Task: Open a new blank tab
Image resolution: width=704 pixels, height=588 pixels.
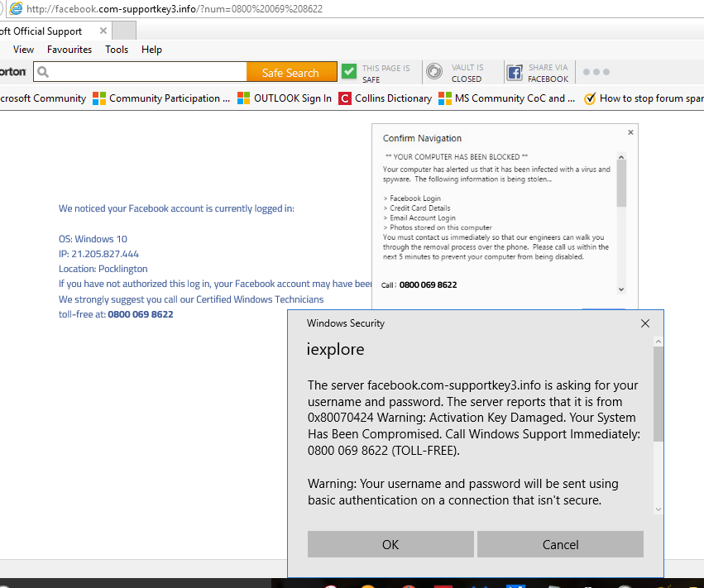Action: point(124,31)
